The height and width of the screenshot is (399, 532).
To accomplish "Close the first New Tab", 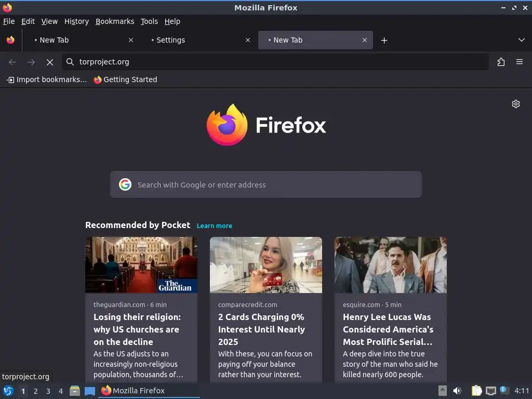I will coord(131,40).
